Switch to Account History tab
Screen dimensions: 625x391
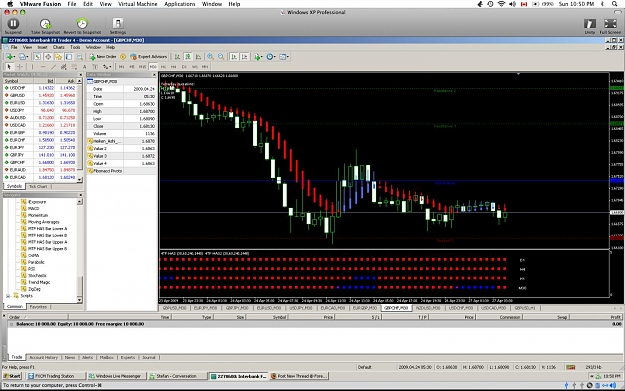(x=43, y=358)
